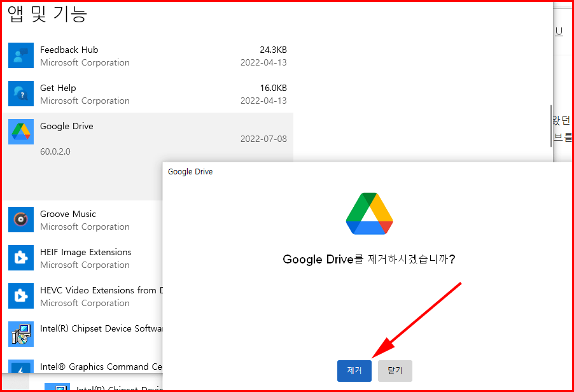Click Google Drive install date 2022-07-08
574x392 pixels.
[263, 139]
